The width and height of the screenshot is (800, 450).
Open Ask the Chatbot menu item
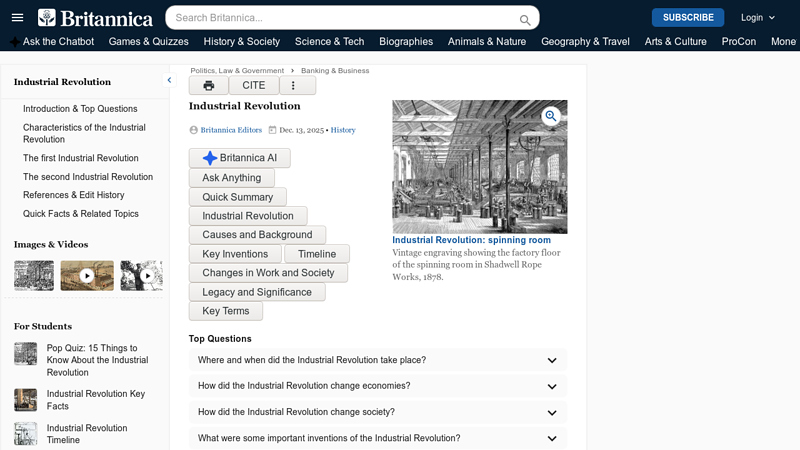point(53,41)
